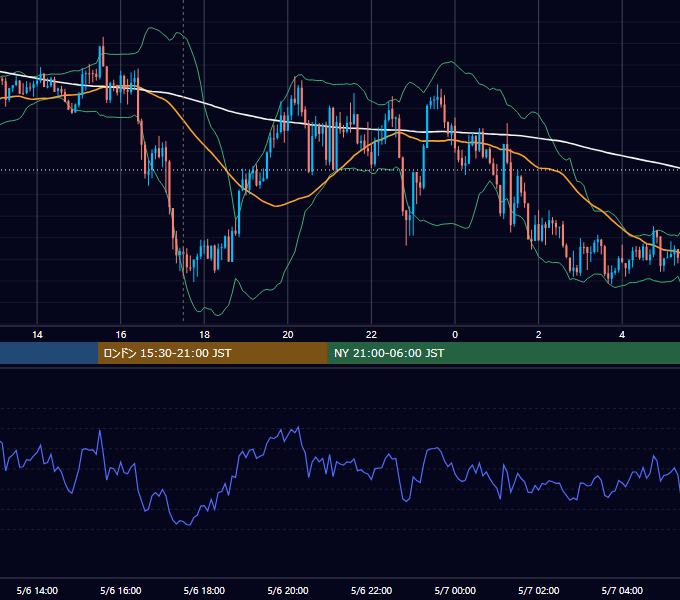The image size is (680, 600).
Task: Click the 22 hour axis label
Action: pyautogui.click(x=371, y=335)
